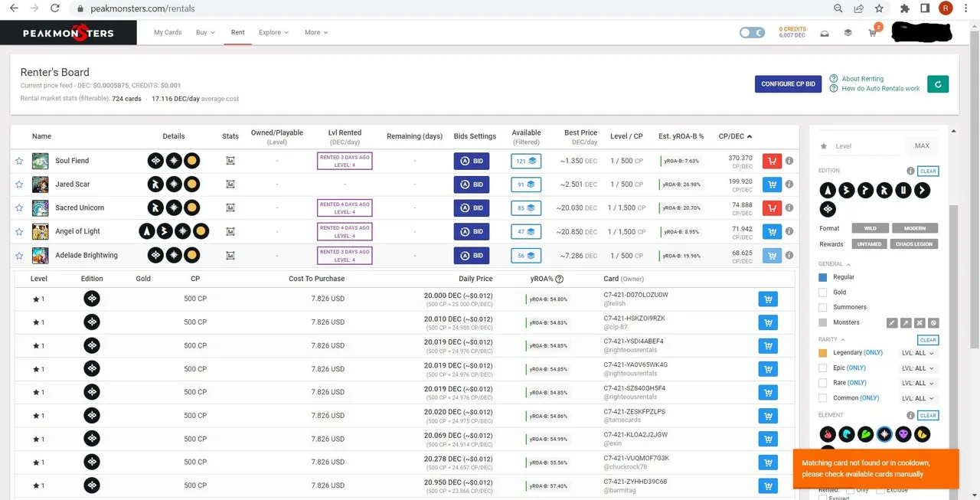
Task: Add @relish card at 20.000 DEC to cart
Action: [x=767, y=299]
